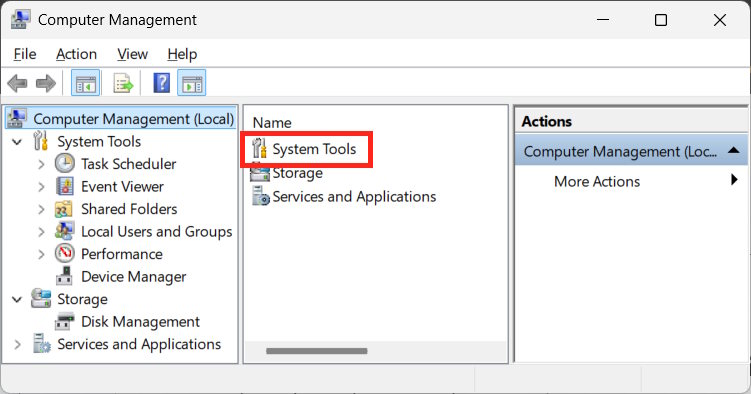Image resolution: width=751 pixels, height=394 pixels.
Task: Click tree's Services and Applications gear icon
Action: pos(41,344)
